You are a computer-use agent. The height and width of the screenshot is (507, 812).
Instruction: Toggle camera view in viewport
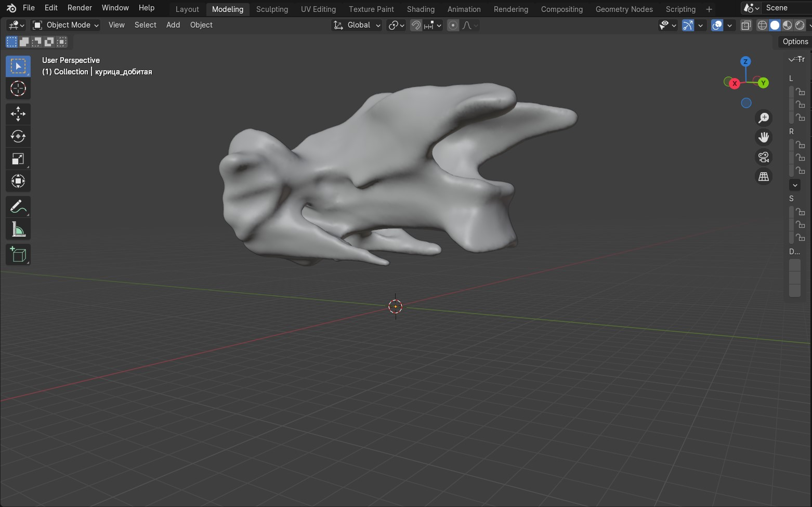tap(763, 157)
